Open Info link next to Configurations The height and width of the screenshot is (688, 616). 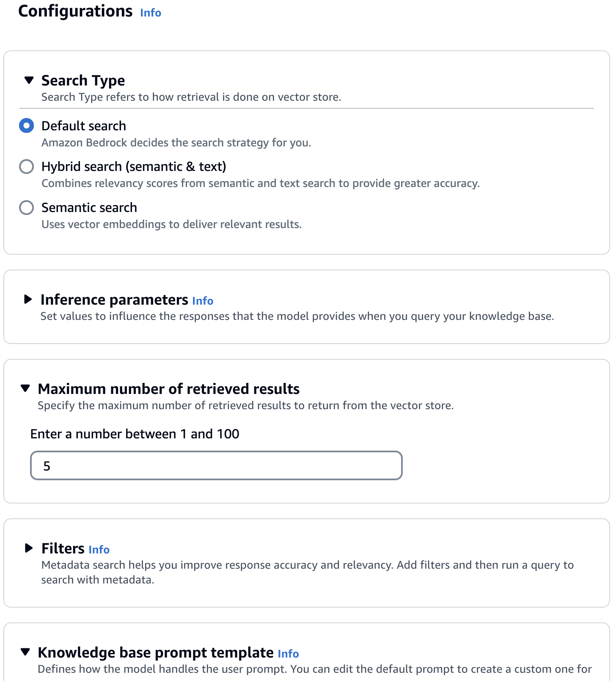151,13
